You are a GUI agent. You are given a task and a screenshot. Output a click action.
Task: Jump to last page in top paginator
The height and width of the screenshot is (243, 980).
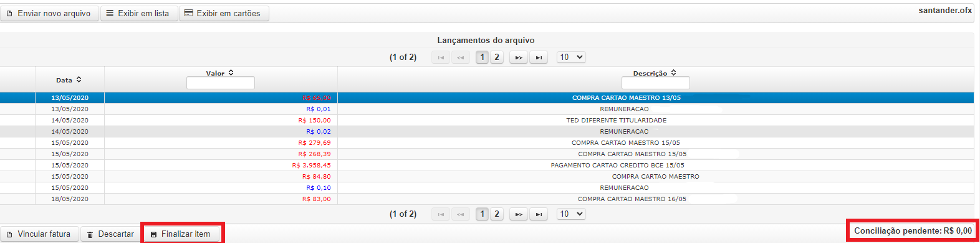pyautogui.click(x=539, y=57)
